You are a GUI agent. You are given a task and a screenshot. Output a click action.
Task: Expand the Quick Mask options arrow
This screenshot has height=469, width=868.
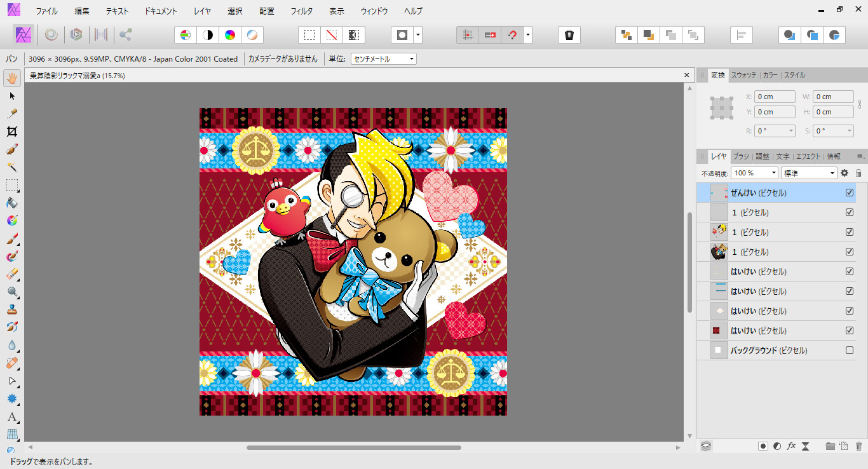click(x=417, y=35)
